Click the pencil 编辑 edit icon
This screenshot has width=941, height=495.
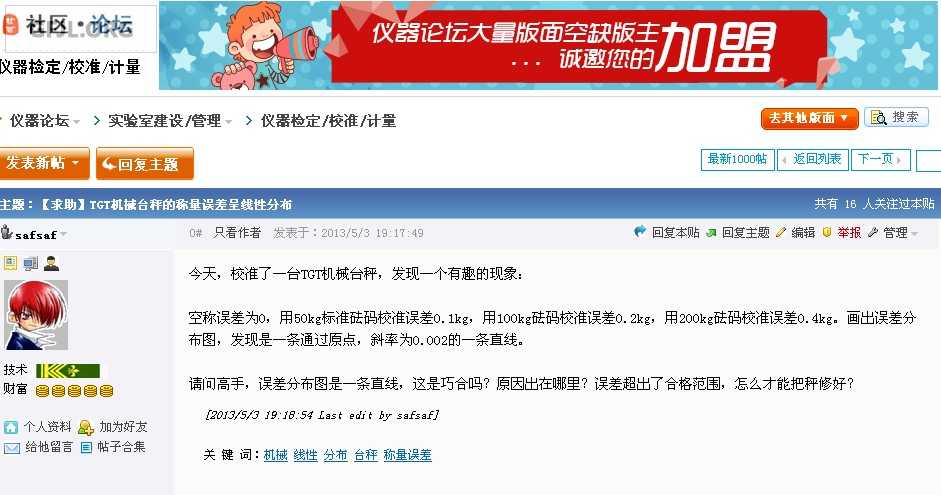780,232
